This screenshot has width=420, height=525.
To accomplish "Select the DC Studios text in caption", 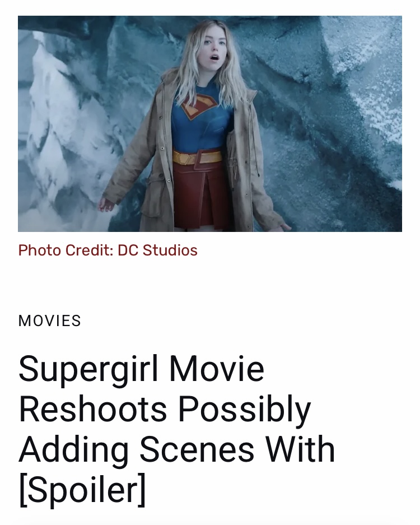I will 157,250.
